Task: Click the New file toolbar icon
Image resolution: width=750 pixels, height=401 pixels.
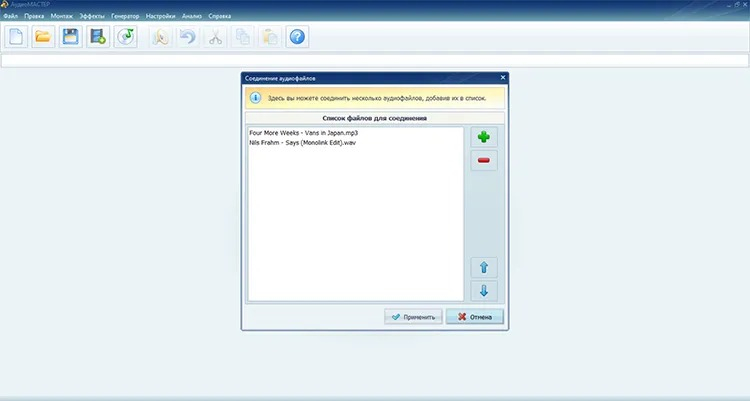Action: pos(16,37)
